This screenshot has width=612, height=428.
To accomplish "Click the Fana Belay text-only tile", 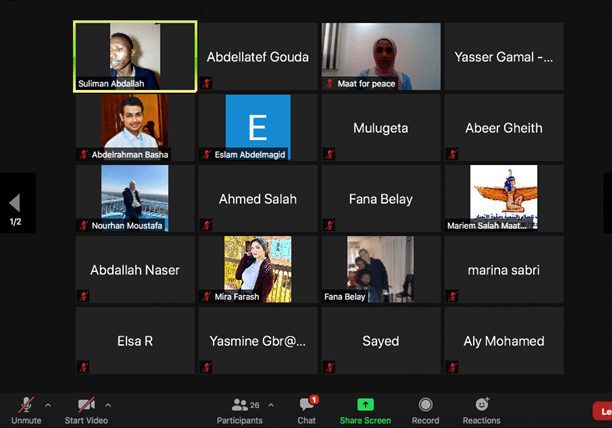I will click(381, 198).
